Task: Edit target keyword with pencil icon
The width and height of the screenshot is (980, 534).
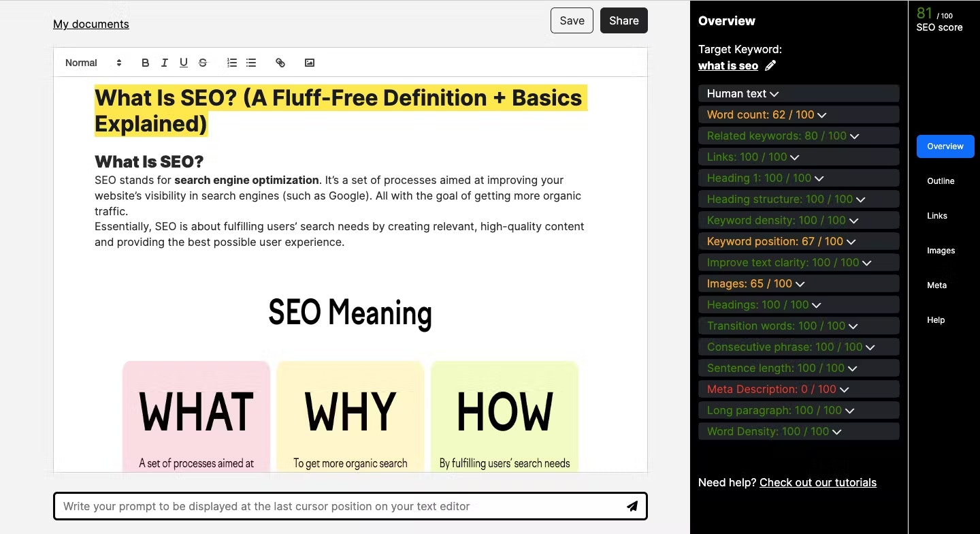Action: [x=770, y=66]
